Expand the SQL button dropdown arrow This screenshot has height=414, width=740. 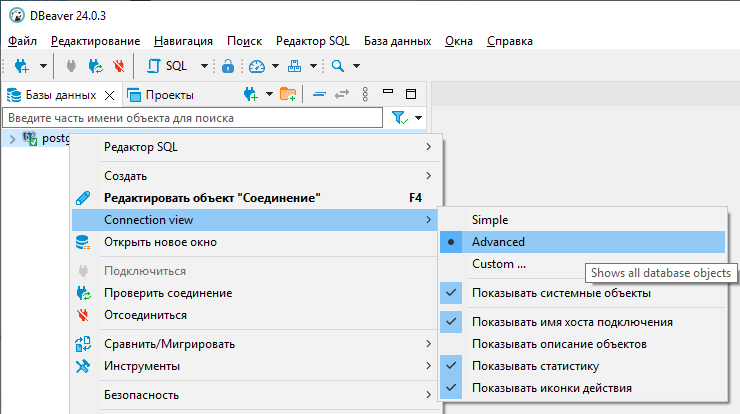click(204, 66)
